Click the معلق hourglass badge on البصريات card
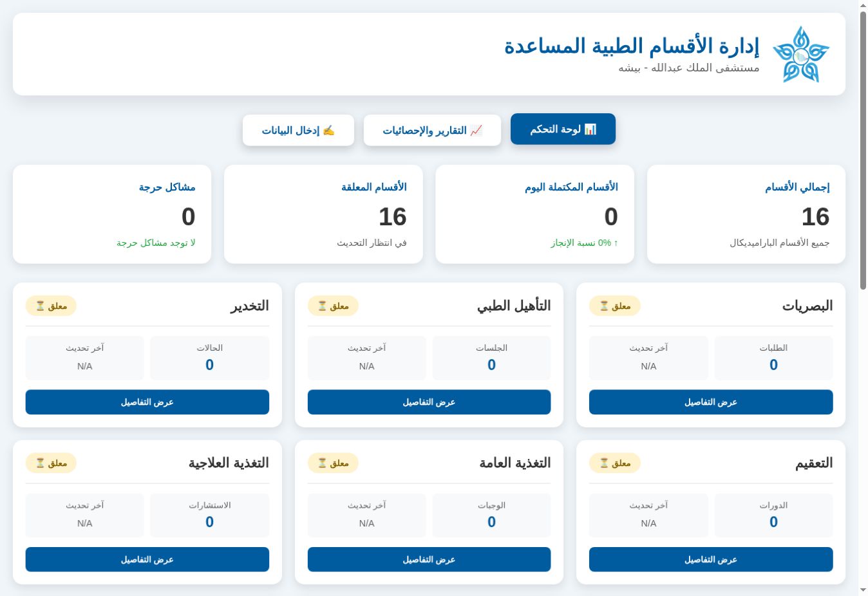Screen dimensions: 868x596 (614, 306)
